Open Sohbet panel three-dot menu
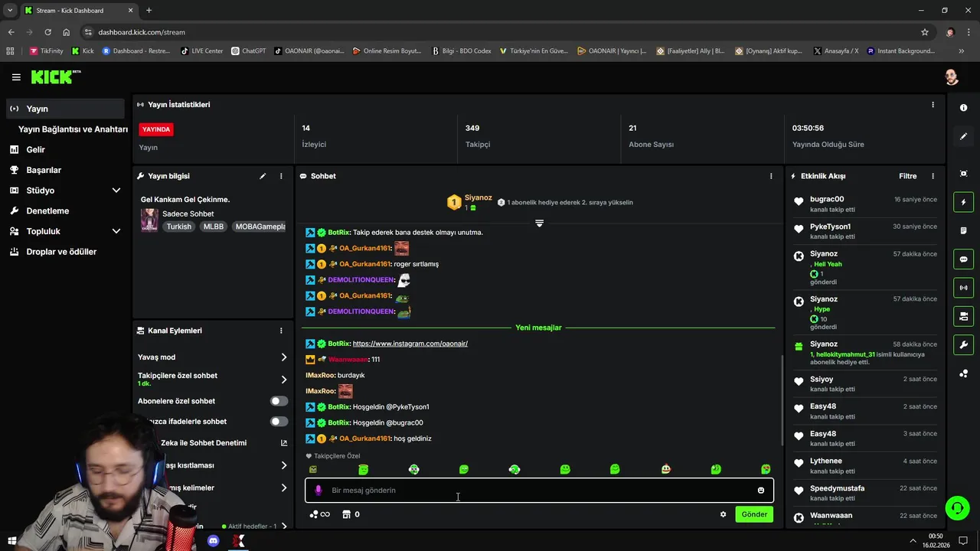This screenshot has width=980, height=551. click(771, 176)
